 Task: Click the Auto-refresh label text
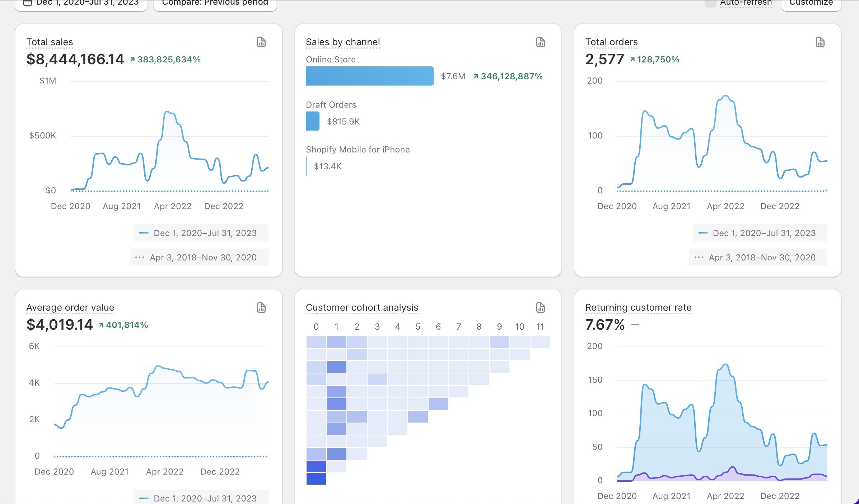coord(746,3)
